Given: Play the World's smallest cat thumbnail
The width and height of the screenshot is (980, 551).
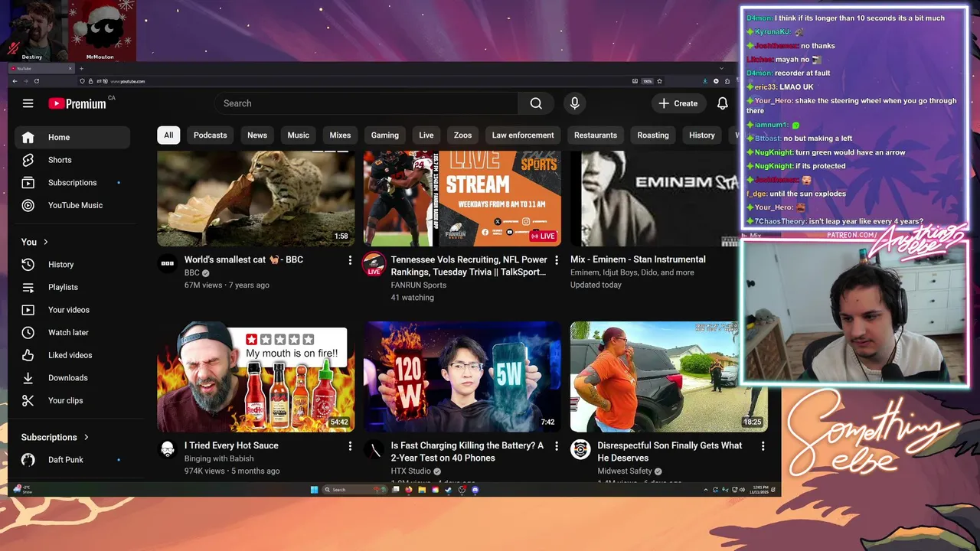Looking at the screenshot, I should point(256,198).
